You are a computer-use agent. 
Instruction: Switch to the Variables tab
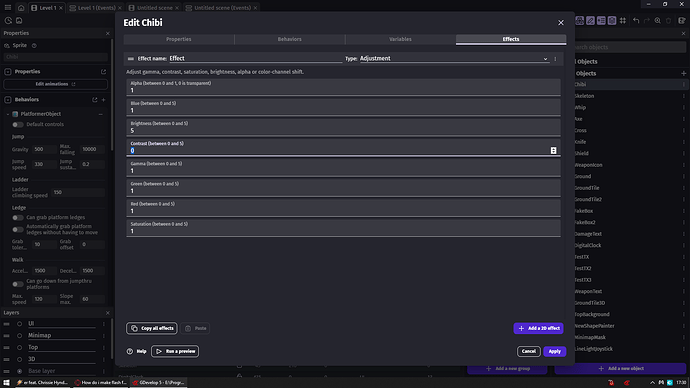click(400, 39)
